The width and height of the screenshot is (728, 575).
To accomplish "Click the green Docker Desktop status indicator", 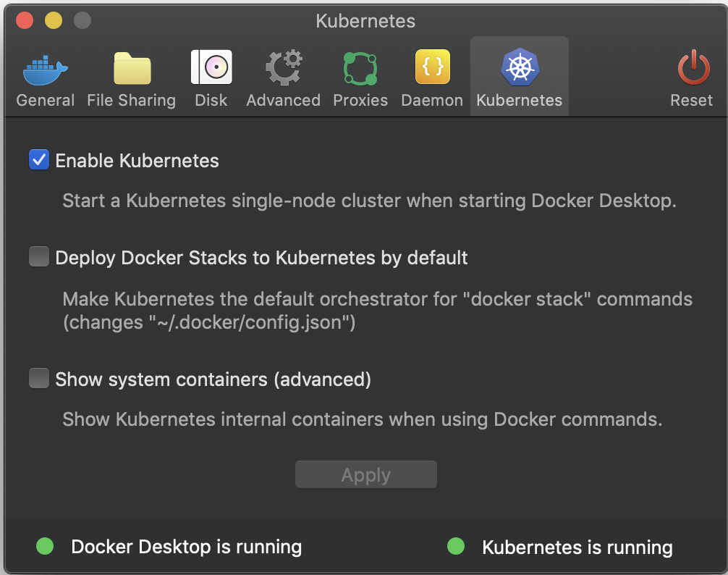I will (44, 546).
